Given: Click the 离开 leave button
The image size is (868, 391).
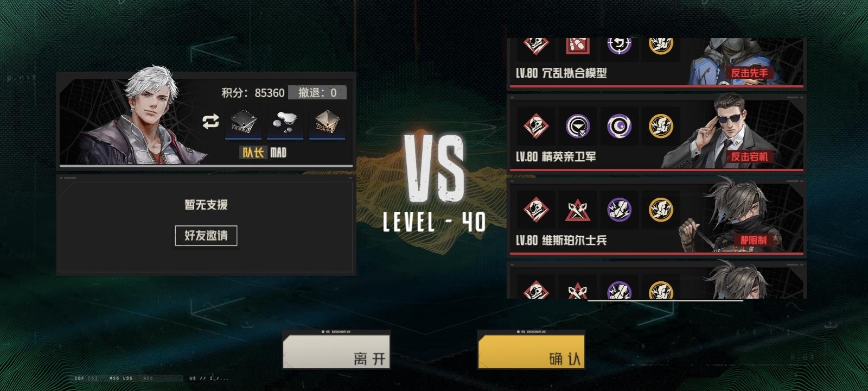Looking at the screenshot, I should pyautogui.click(x=336, y=351).
